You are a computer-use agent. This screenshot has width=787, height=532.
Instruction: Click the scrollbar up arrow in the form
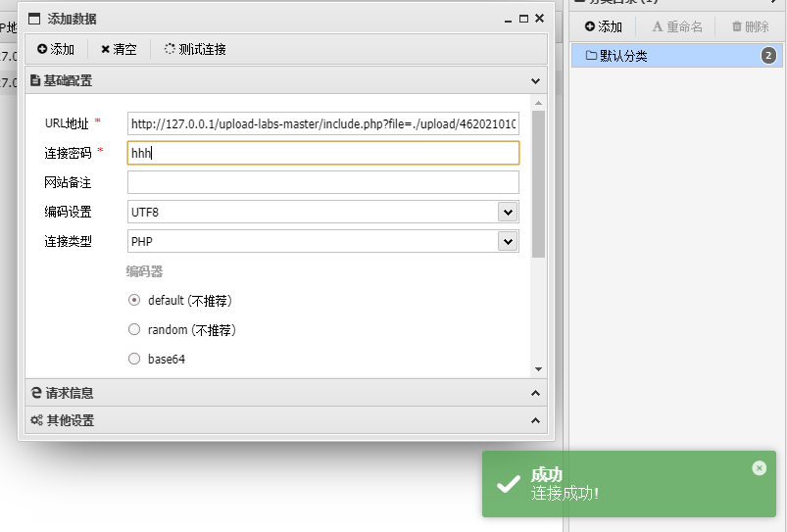point(539,103)
